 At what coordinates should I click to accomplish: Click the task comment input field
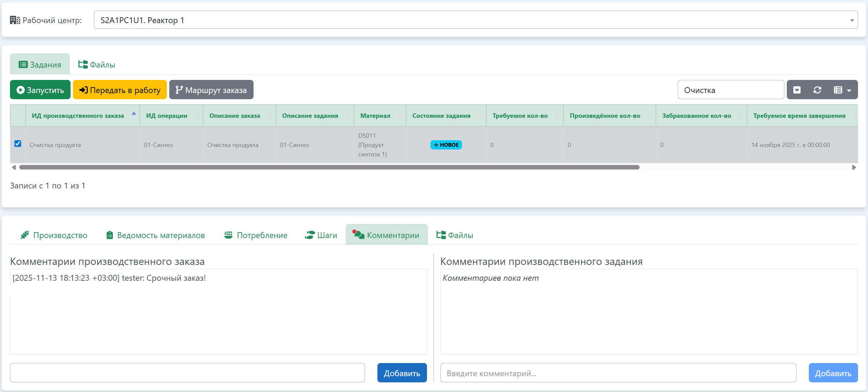618,373
